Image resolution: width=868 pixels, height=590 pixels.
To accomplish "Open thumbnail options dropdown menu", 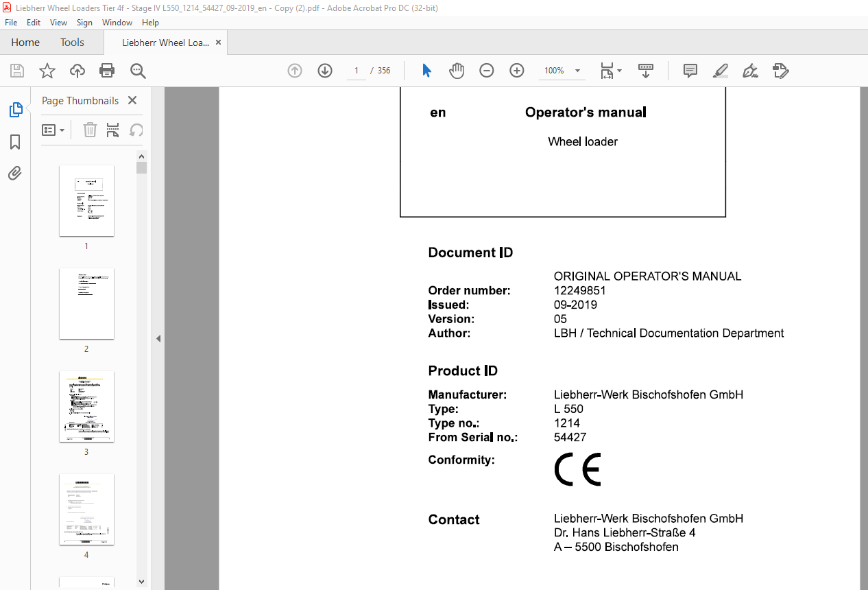I will coord(53,130).
